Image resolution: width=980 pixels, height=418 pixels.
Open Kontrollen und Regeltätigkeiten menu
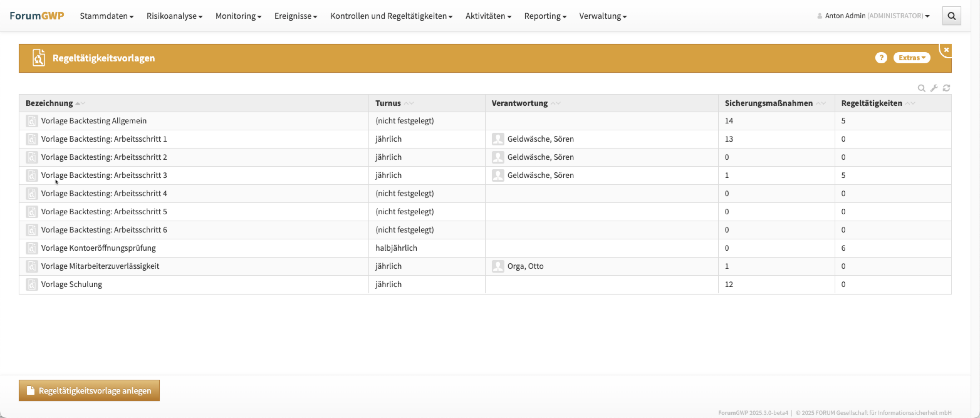pos(391,16)
